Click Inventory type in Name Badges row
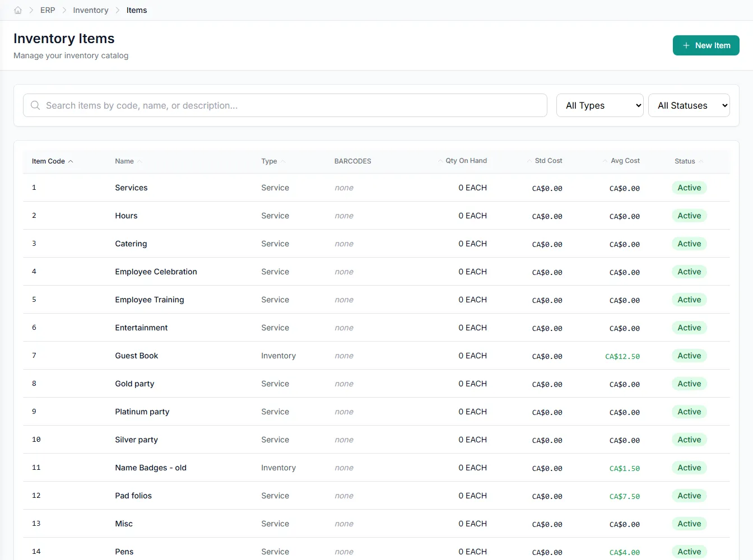753x560 pixels. pos(278,468)
